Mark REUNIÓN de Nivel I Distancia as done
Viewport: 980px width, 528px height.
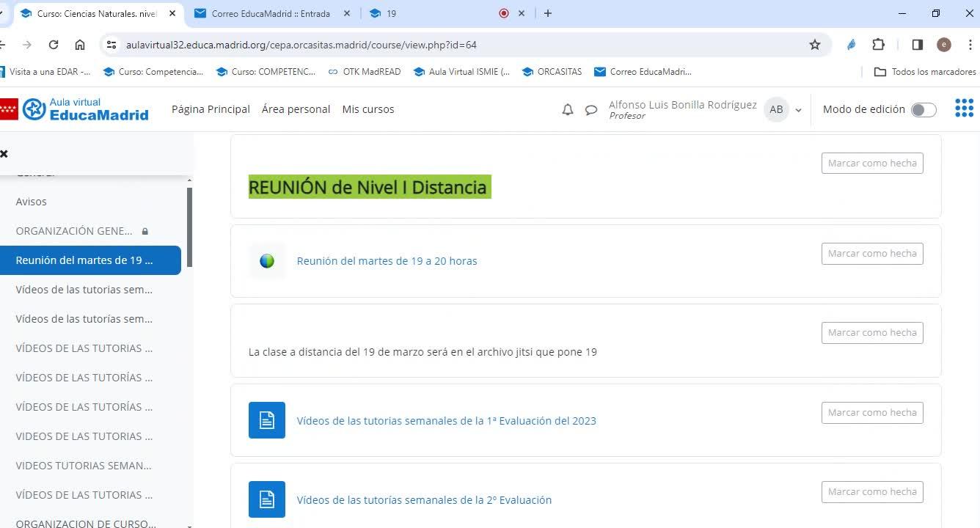coord(872,164)
